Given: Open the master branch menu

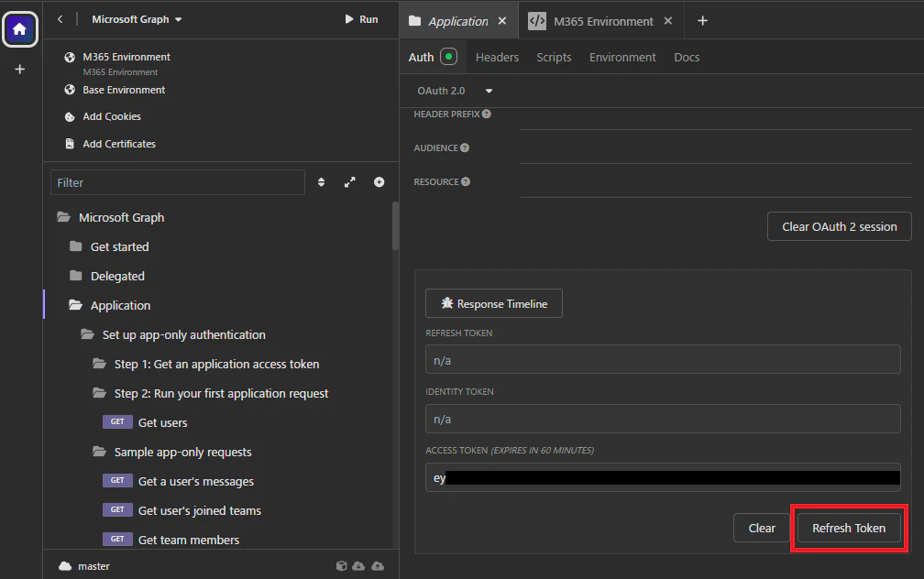Looking at the screenshot, I should (x=84, y=566).
